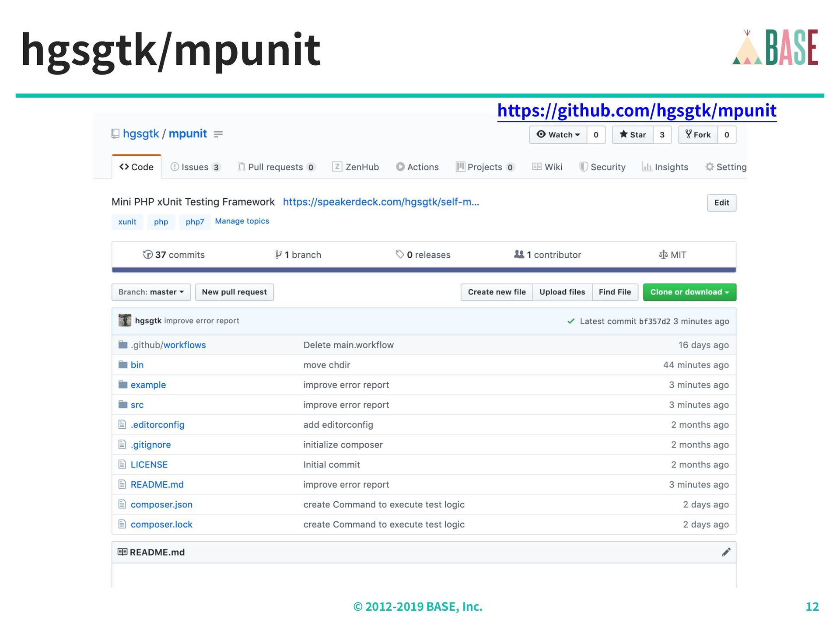Image resolution: width=840 pixels, height=630 pixels.
Task: Click the star count 3
Action: coord(662,135)
